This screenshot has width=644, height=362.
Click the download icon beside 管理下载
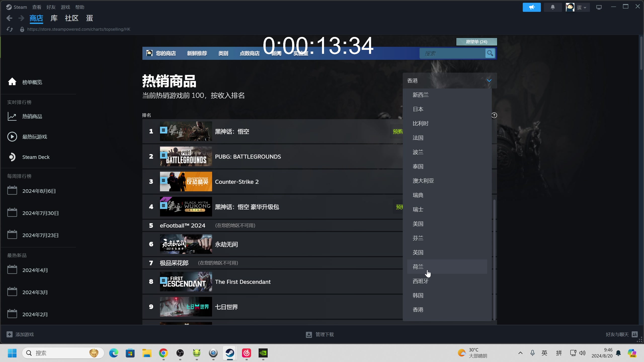coord(309,335)
